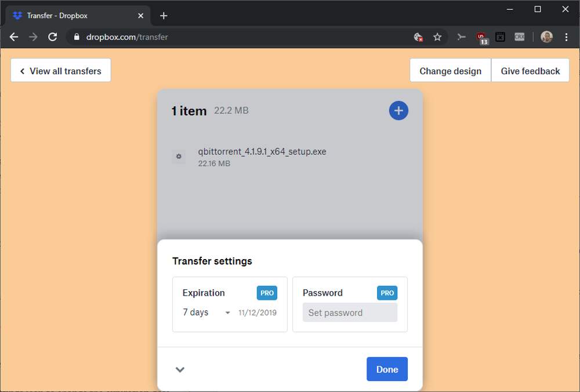Image resolution: width=580 pixels, height=392 pixels.
Task: Minimize the Chrome window
Action: pyautogui.click(x=510, y=9)
